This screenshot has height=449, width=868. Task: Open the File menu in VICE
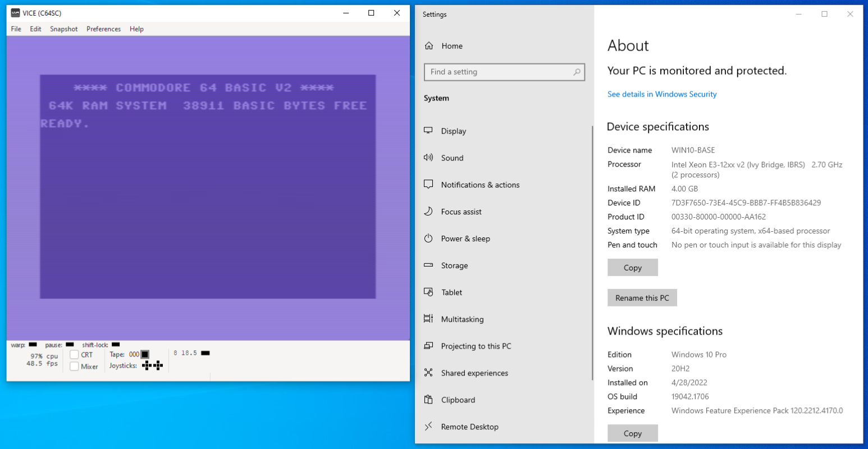16,29
